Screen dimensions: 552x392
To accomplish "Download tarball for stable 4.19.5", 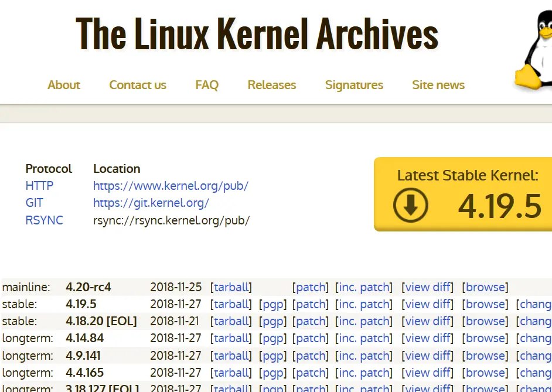I will pos(231,304).
